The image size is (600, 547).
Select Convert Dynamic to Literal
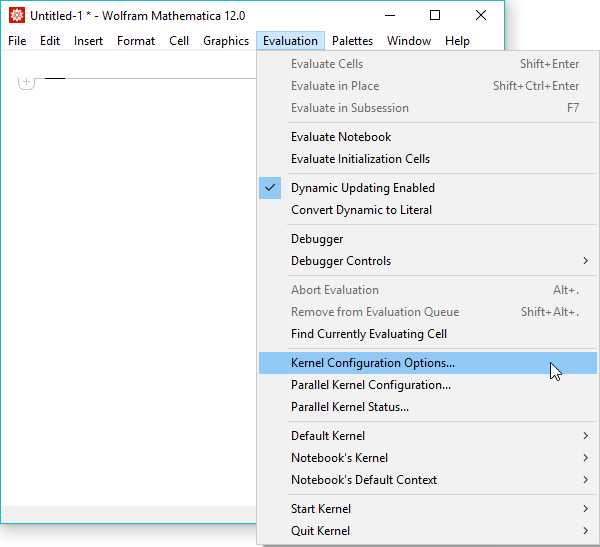(x=428, y=210)
